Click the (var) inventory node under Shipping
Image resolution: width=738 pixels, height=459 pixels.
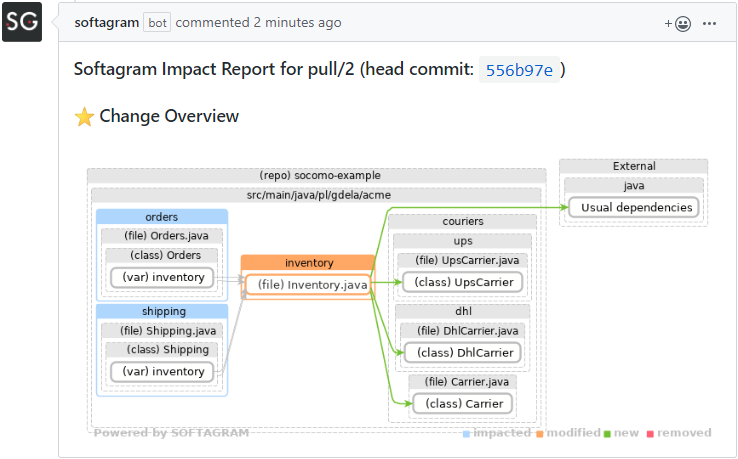(x=162, y=371)
